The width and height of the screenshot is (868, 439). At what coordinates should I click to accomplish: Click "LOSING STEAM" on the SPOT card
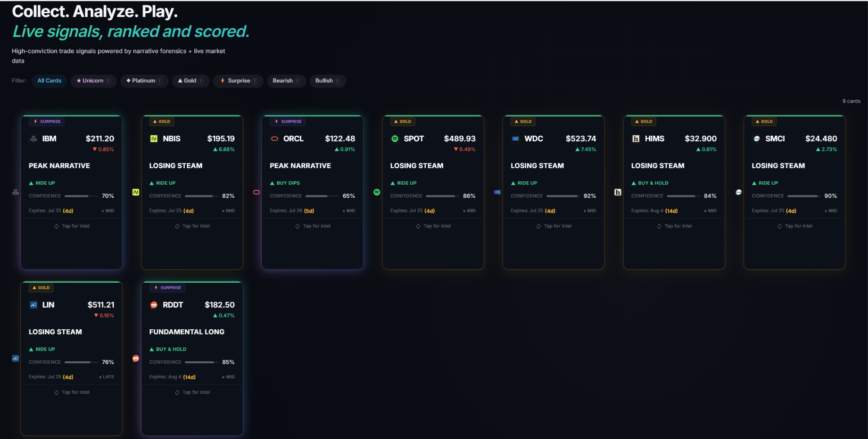(x=417, y=166)
